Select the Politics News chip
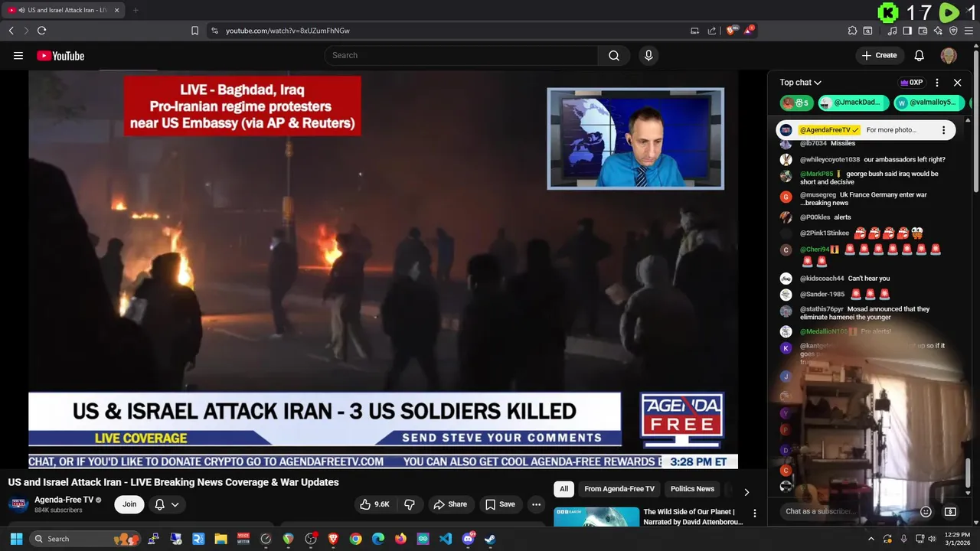 [x=692, y=489]
